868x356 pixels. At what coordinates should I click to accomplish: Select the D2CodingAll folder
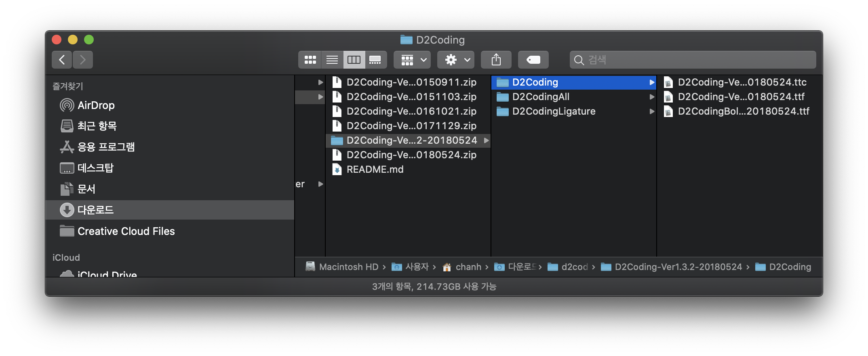coord(574,97)
